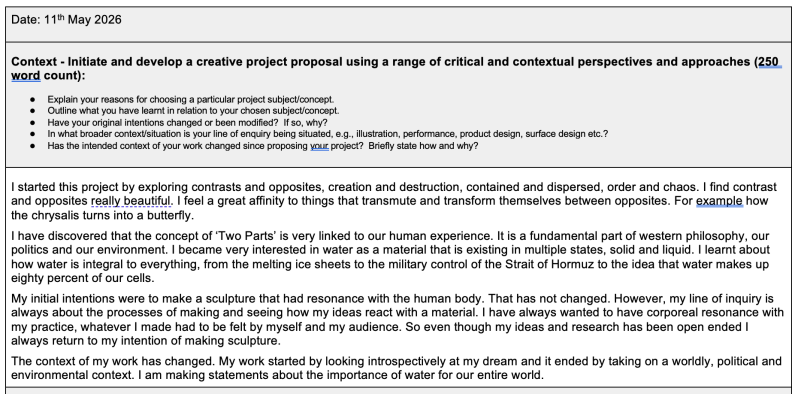Click the underlined word "word" before "count"
This screenshot has width=798, height=394.
pyautogui.click(x=25, y=76)
